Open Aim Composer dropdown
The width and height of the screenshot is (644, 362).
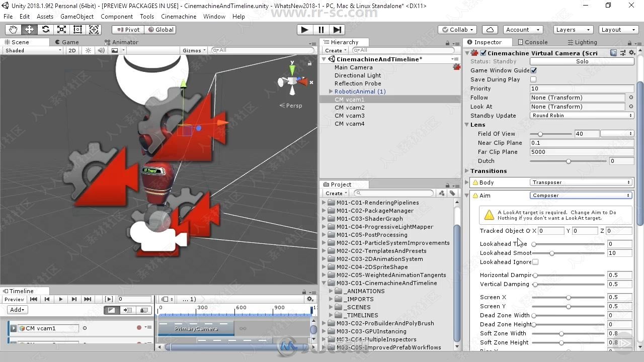[582, 196]
